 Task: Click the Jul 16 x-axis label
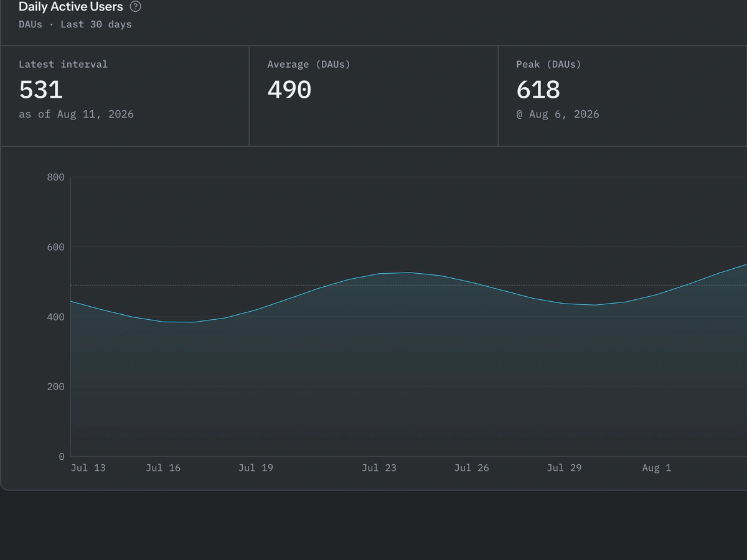163,468
